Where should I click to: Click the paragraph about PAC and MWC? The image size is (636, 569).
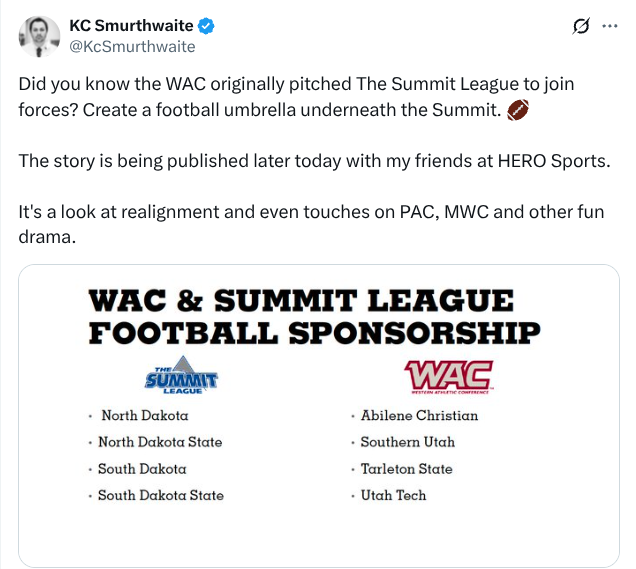[311, 224]
